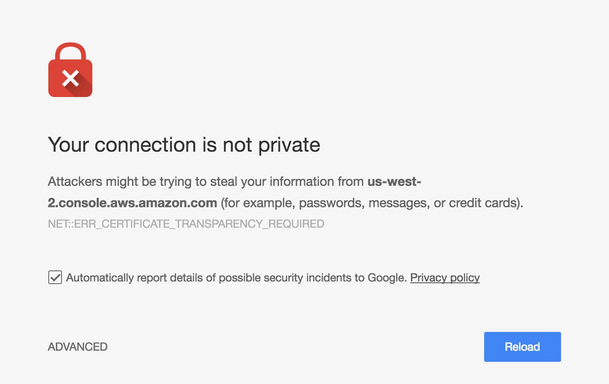The image size is (609, 384).
Task: Click the padlock shackle at top
Action: pyautogui.click(x=70, y=51)
